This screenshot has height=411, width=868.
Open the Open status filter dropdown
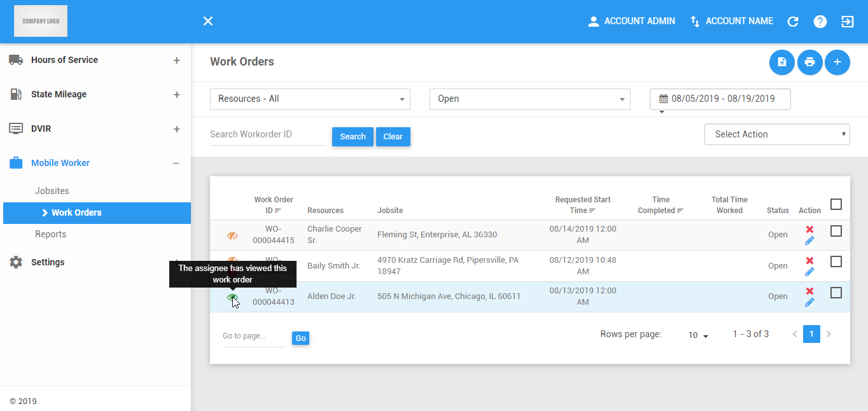pos(529,99)
